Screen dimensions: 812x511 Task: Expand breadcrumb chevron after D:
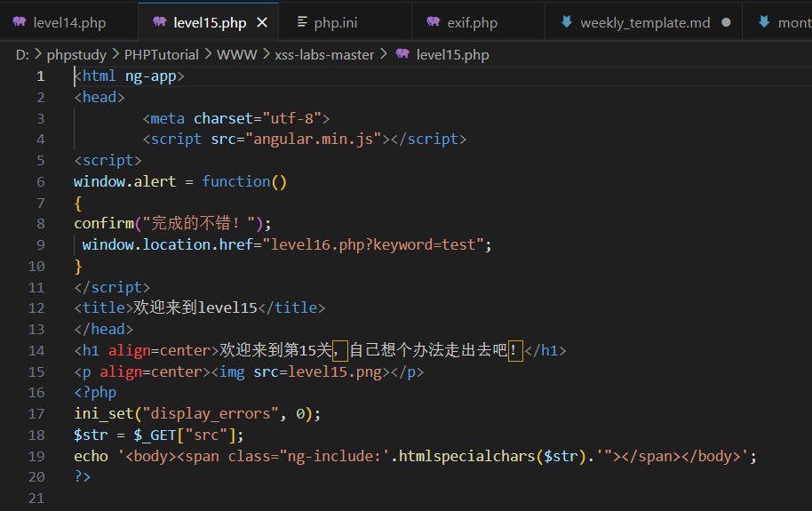coord(38,54)
